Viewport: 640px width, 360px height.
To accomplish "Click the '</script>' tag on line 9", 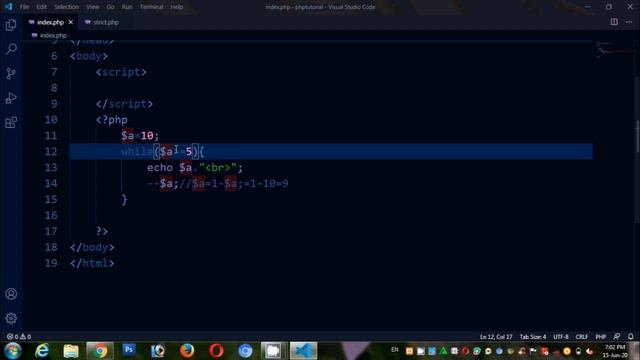I will [124, 104].
